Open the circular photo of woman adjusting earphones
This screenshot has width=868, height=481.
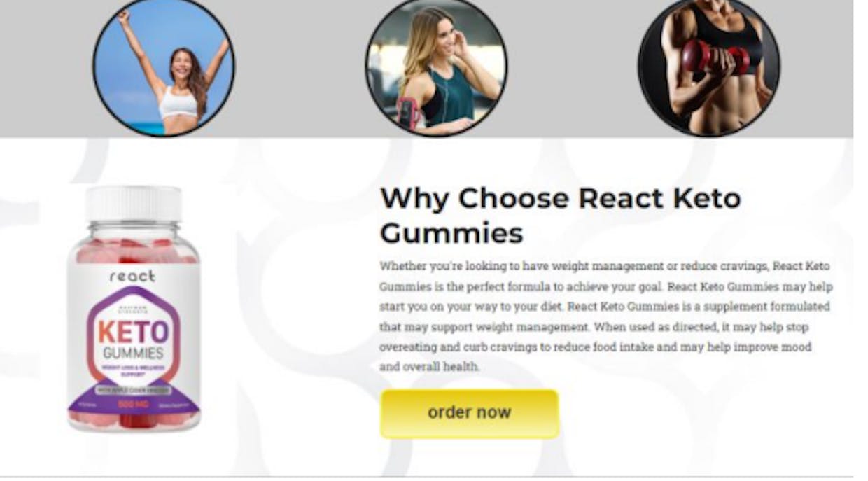(437, 68)
